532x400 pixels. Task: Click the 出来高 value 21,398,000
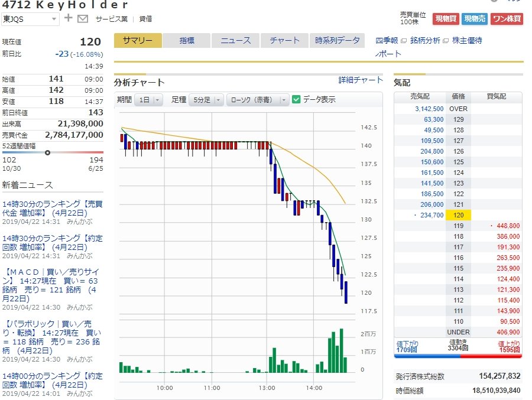[80, 123]
